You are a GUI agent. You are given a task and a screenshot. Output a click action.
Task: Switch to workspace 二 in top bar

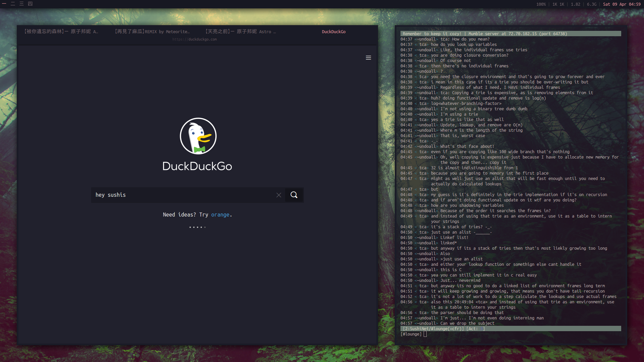click(13, 4)
